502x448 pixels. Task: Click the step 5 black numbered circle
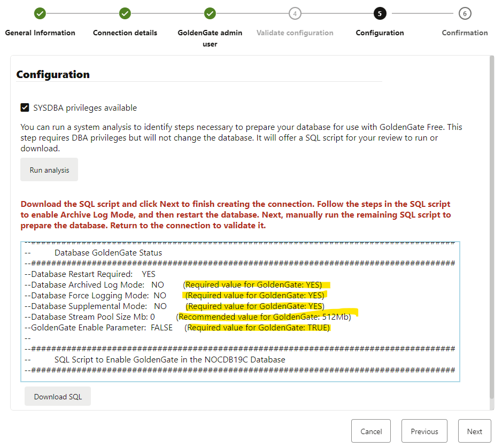point(380,13)
